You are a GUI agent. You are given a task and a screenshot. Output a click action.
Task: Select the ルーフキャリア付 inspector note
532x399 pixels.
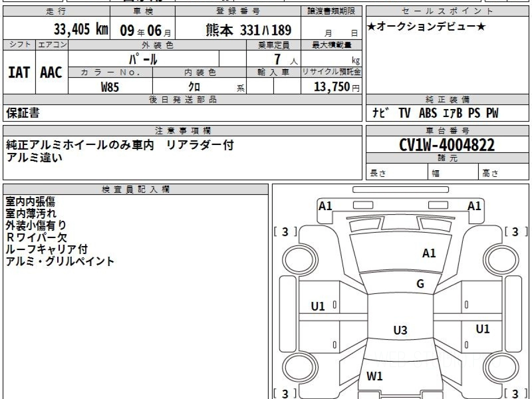pos(47,249)
